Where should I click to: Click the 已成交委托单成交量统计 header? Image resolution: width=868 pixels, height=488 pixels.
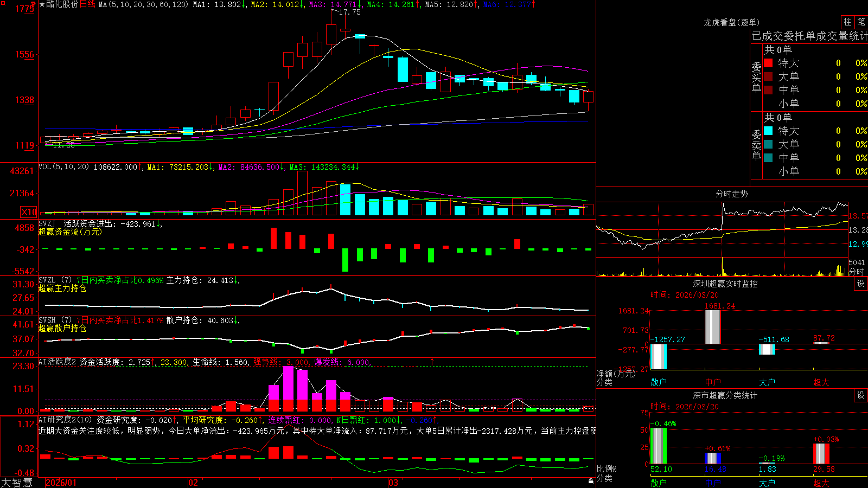click(x=809, y=36)
